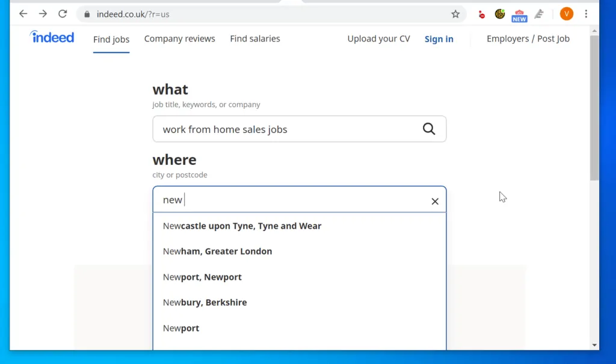The height and width of the screenshot is (364, 616).
Task: Open Chrome's three-dot menu
Action: pyautogui.click(x=587, y=13)
